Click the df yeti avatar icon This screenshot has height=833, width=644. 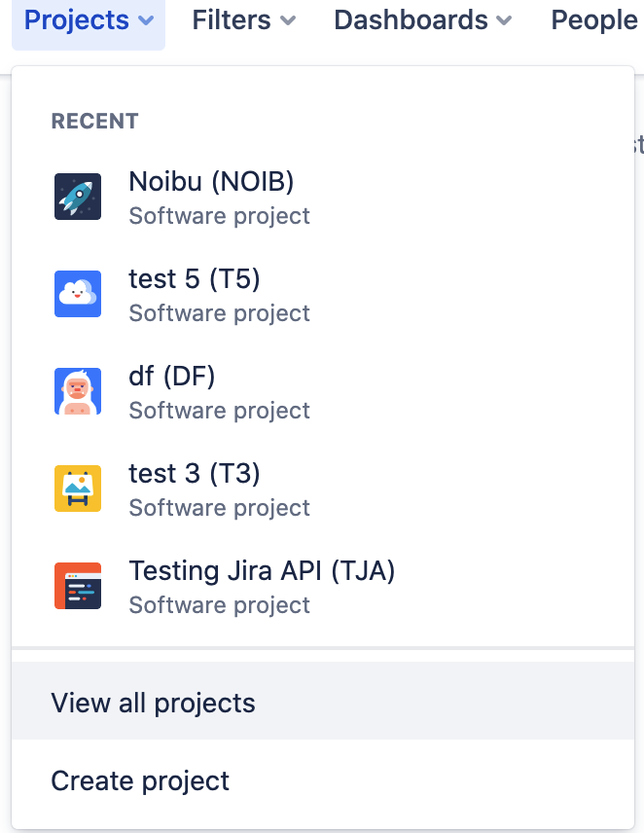click(78, 391)
